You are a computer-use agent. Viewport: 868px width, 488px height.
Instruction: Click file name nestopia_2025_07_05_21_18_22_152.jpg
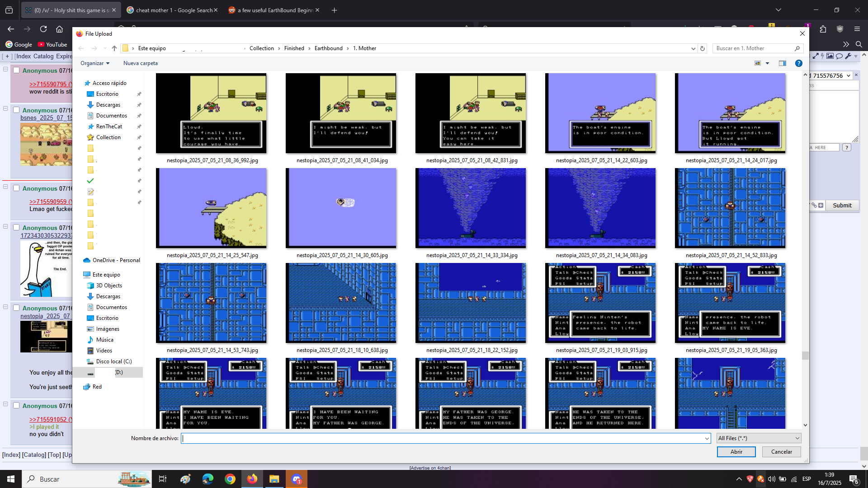pos(472,350)
